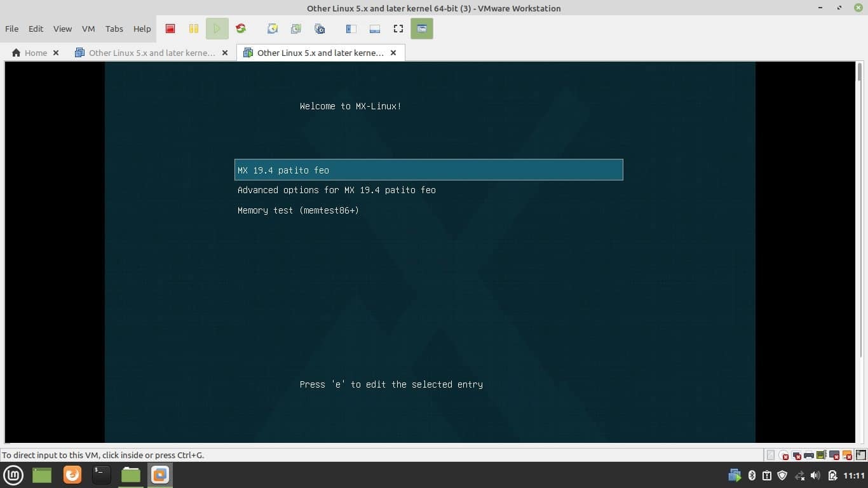Click the Welcome to MX-Linux! heading
The height and width of the screenshot is (488, 868).
click(x=351, y=106)
